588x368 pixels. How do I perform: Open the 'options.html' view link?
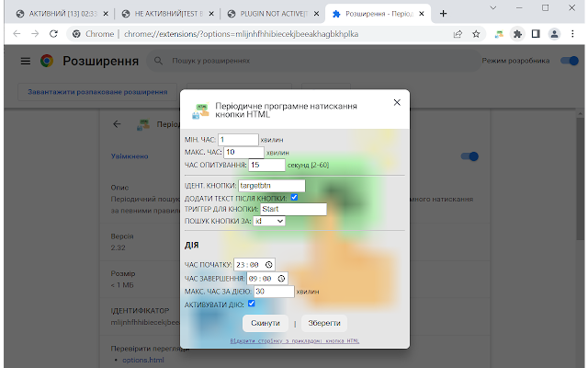click(x=143, y=360)
